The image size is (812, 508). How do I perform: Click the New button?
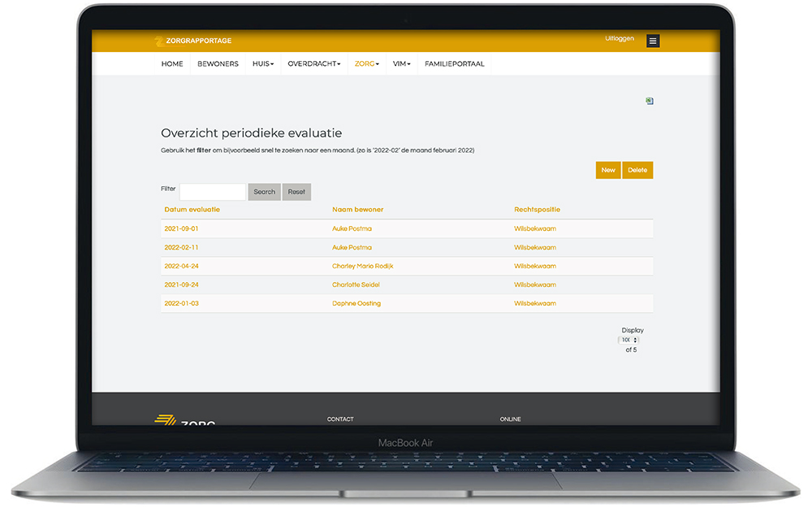click(x=608, y=170)
